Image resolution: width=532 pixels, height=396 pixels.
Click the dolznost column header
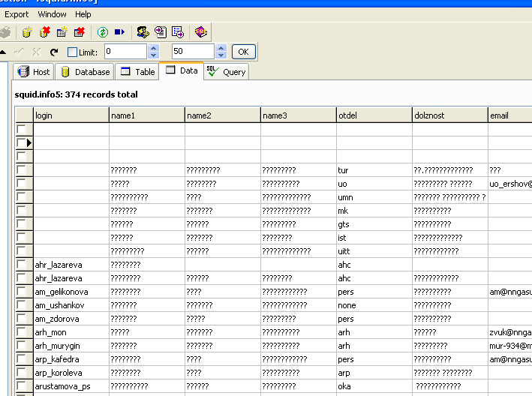(x=450, y=115)
